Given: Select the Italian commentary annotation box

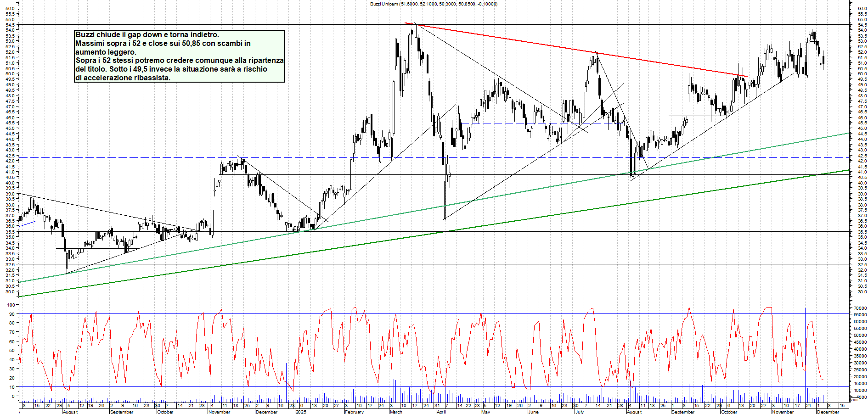Looking at the screenshot, I should point(179,56).
